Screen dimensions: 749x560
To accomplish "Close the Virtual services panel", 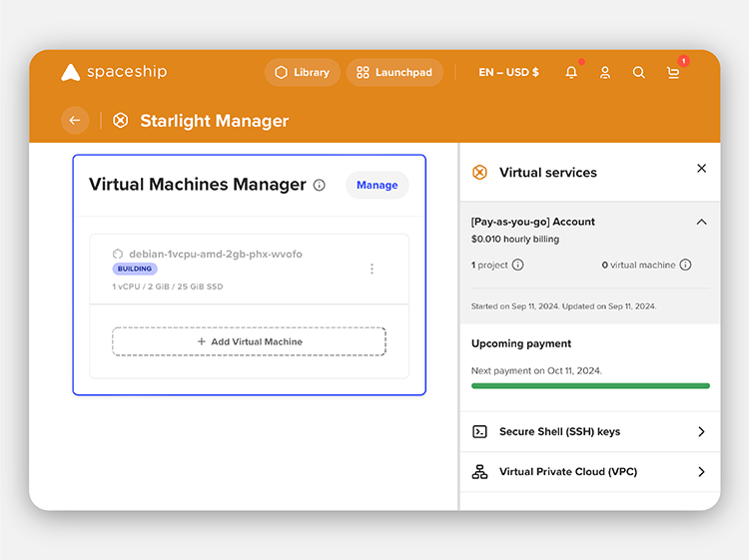I will coord(701,169).
